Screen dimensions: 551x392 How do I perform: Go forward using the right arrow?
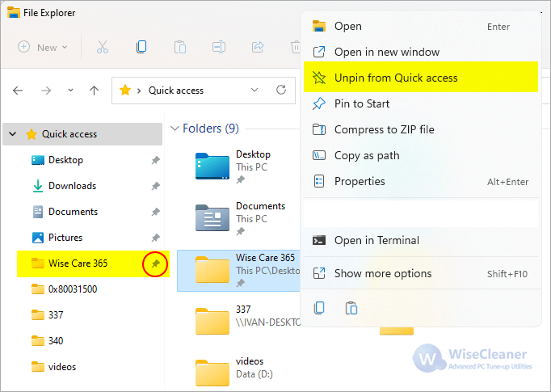click(x=46, y=91)
